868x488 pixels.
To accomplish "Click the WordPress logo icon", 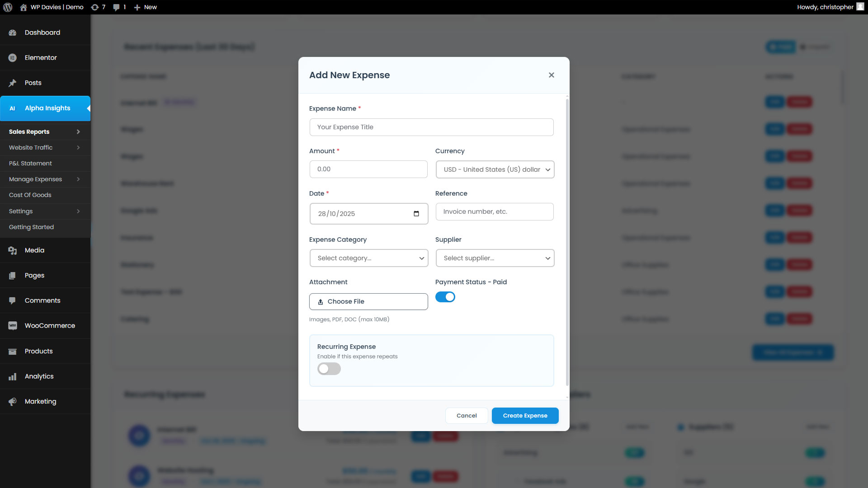I will [8, 7].
